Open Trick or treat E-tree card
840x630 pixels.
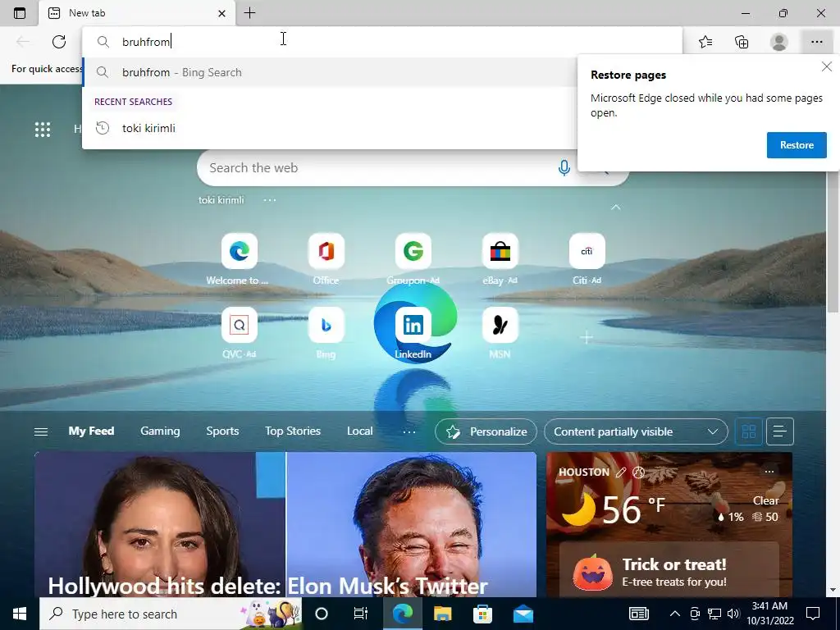(669, 571)
